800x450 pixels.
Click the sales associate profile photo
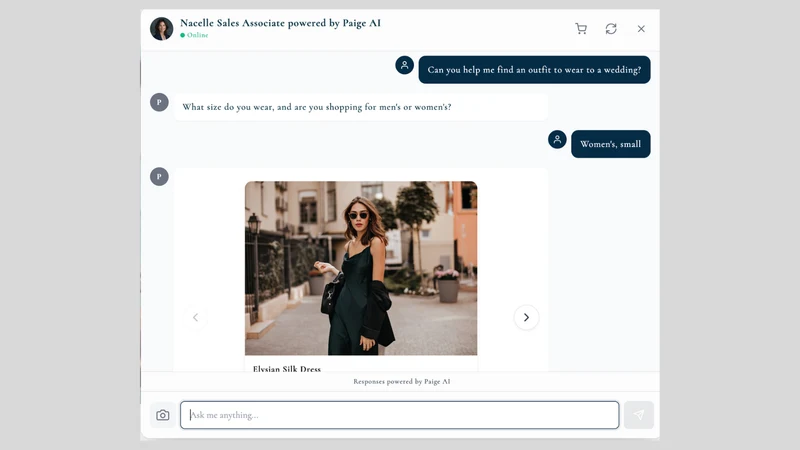(161, 29)
